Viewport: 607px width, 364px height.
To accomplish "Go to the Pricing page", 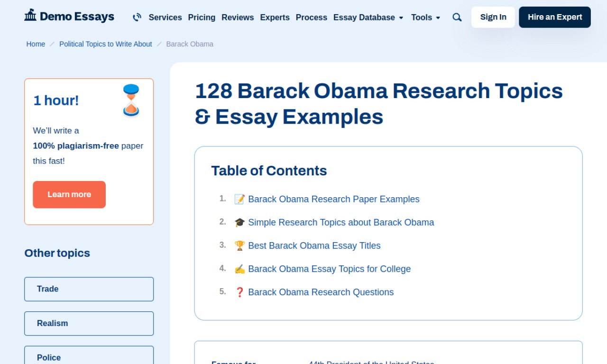I will pos(202,18).
